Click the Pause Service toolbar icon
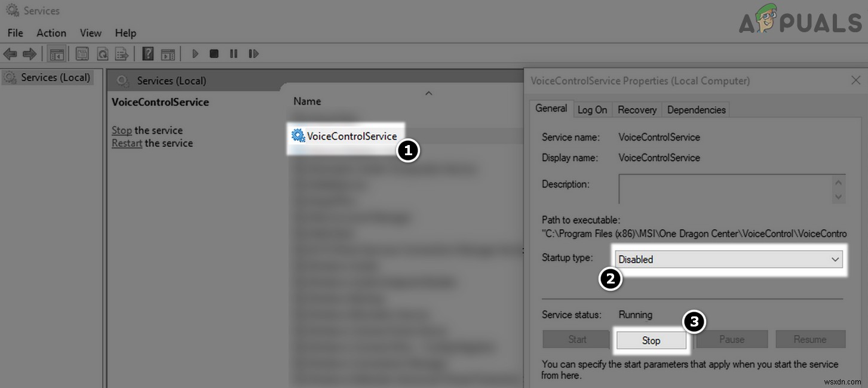 234,54
